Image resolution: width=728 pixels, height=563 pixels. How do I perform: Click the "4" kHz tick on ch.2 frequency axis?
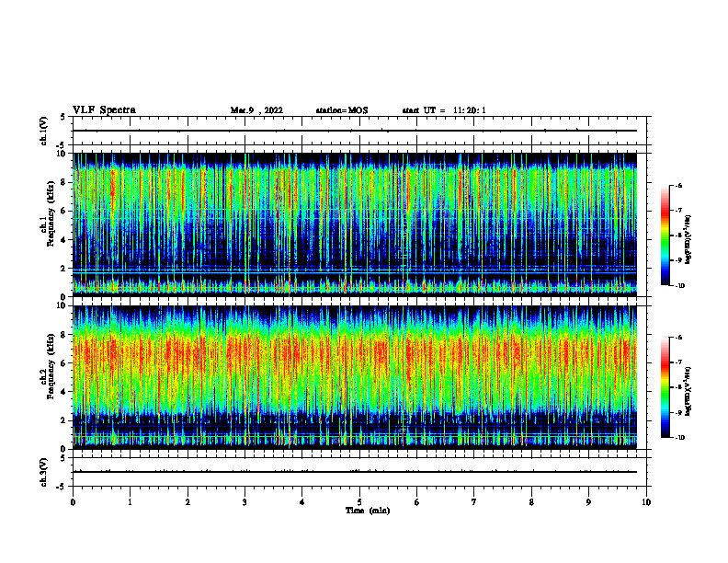click(x=64, y=392)
